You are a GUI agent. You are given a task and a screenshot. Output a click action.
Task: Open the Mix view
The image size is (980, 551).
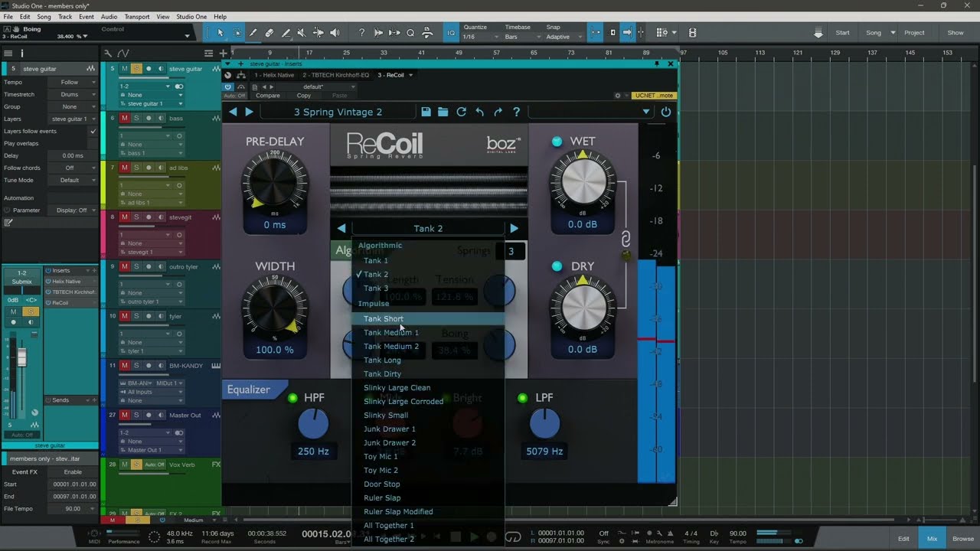pyautogui.click(x=933, y=539)
